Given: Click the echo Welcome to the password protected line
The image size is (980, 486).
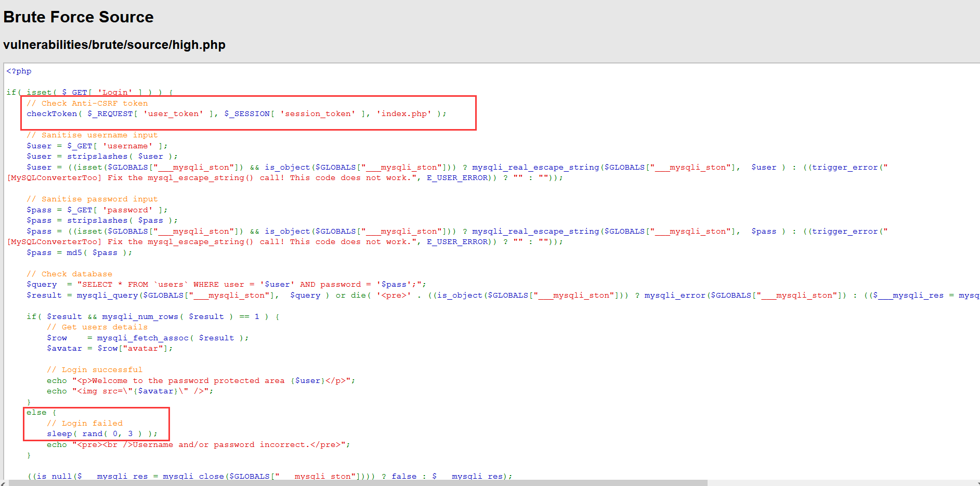Looking at the screenshot, I should (x=201, y=381).
